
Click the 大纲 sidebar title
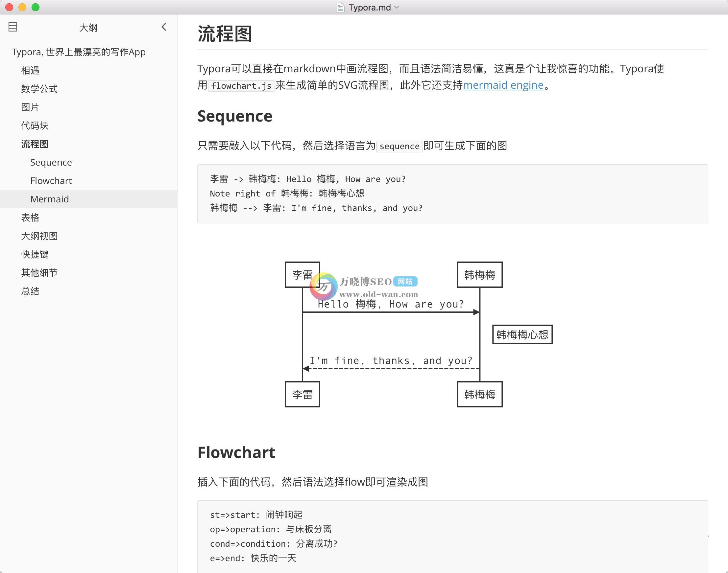[x=88, y=28]
